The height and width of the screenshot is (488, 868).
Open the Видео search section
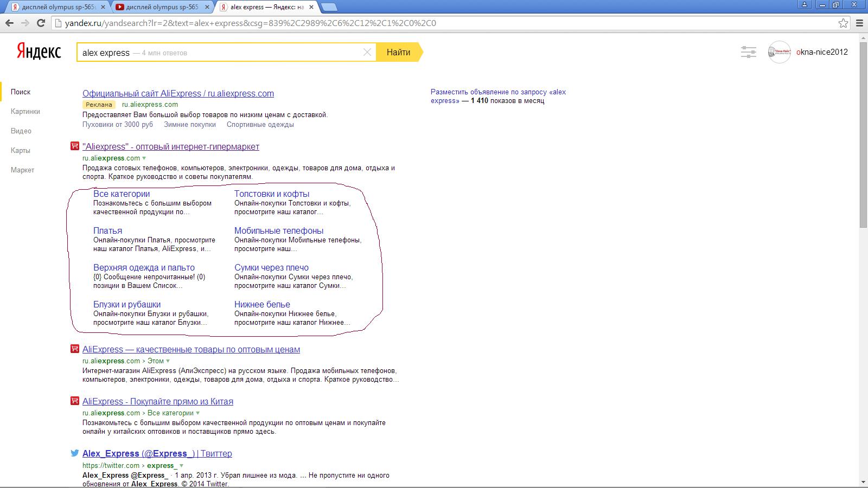21,131
